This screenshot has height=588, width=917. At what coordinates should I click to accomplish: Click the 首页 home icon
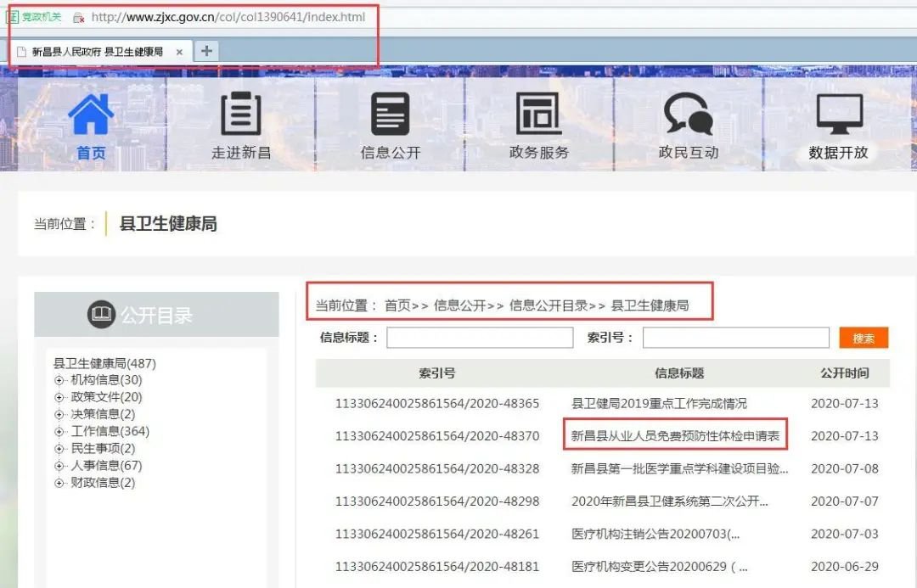pyautogui.click(x=91, y=115)
